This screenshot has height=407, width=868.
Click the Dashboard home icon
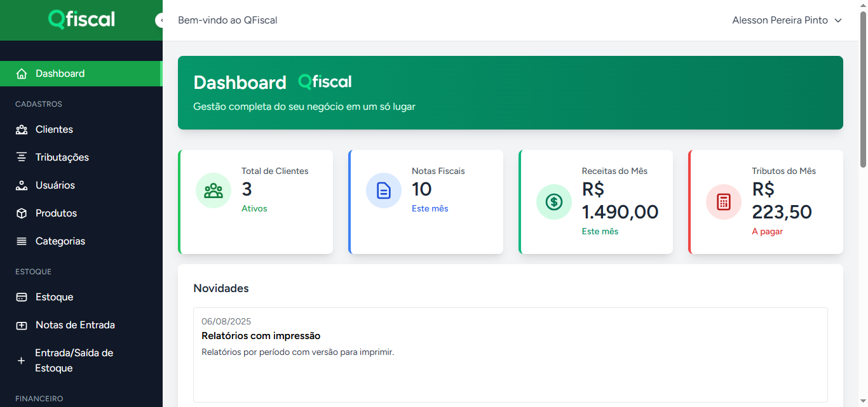(21, 73)
